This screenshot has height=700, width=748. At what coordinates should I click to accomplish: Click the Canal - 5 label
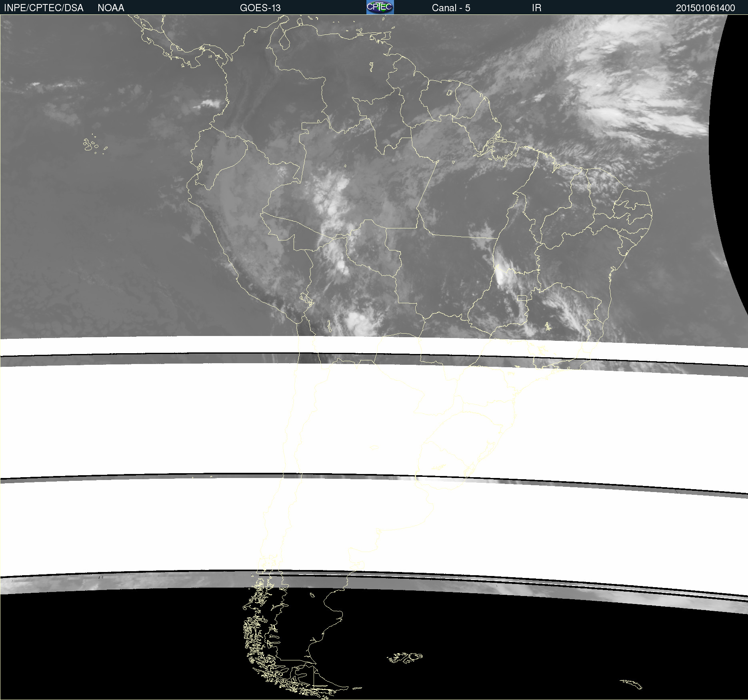[451, 8]
